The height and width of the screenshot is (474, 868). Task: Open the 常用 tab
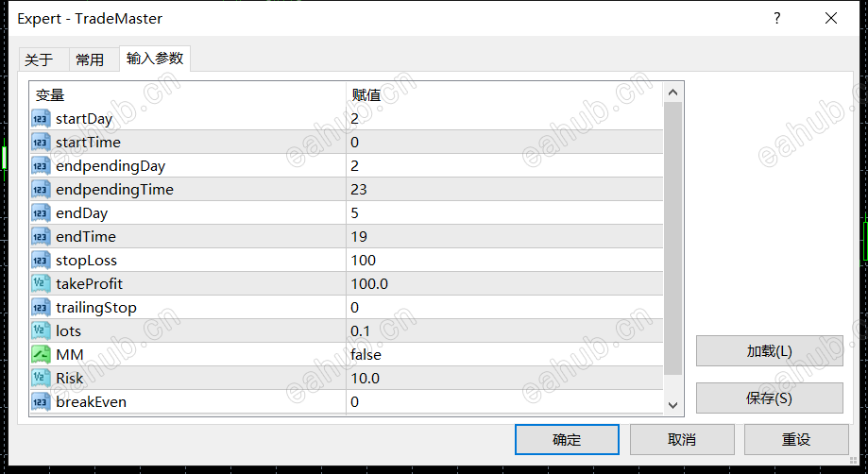pyautogui.click(x=90, y=59)
